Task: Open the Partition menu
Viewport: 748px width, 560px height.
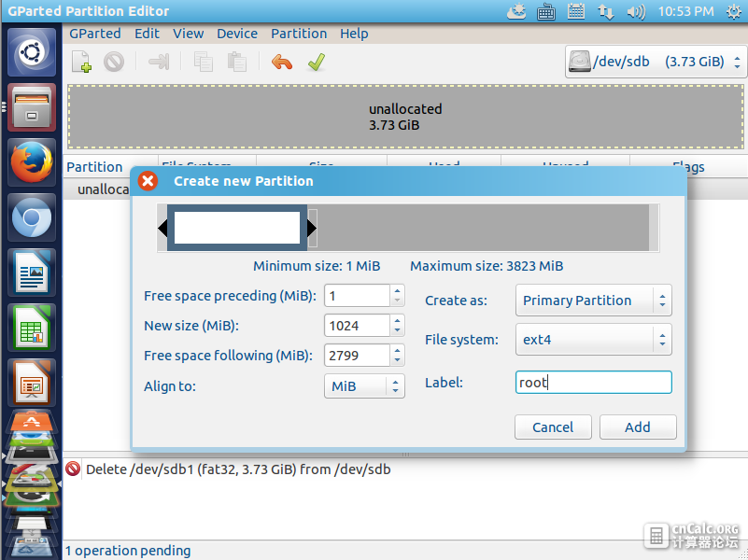Action: click(299, 34)
